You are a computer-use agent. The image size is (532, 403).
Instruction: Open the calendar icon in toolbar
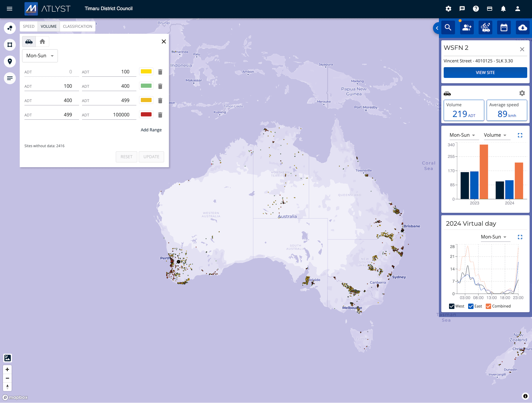tap(504, 28)
